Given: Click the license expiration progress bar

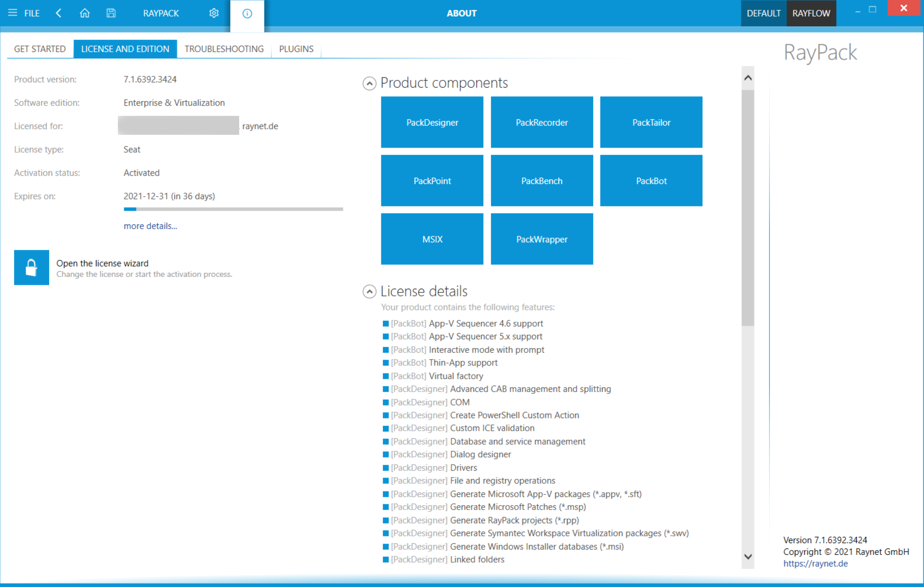Looking at the screenshot, I should (x=233, y=209).
